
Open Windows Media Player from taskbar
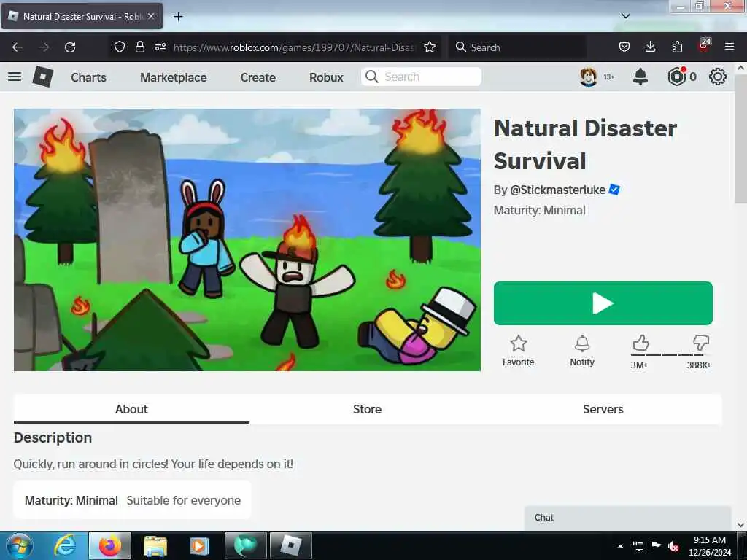coord(200,545)
